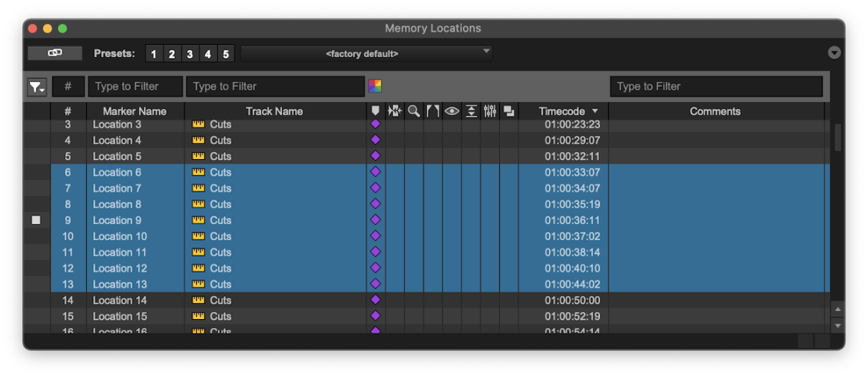The height and width of the screenshot is (377, 868).
Task: Select preset 2
Action: coord(172,54)
